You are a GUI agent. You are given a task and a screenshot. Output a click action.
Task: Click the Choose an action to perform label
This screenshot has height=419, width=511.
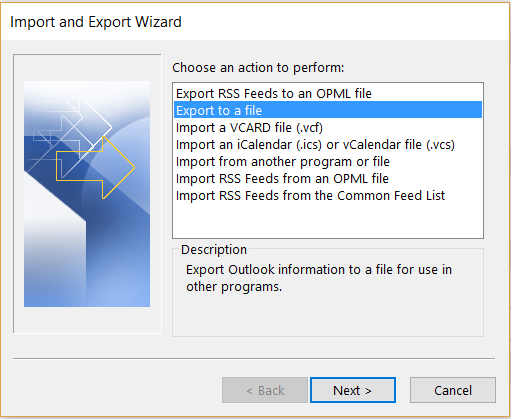click(258, 68)
